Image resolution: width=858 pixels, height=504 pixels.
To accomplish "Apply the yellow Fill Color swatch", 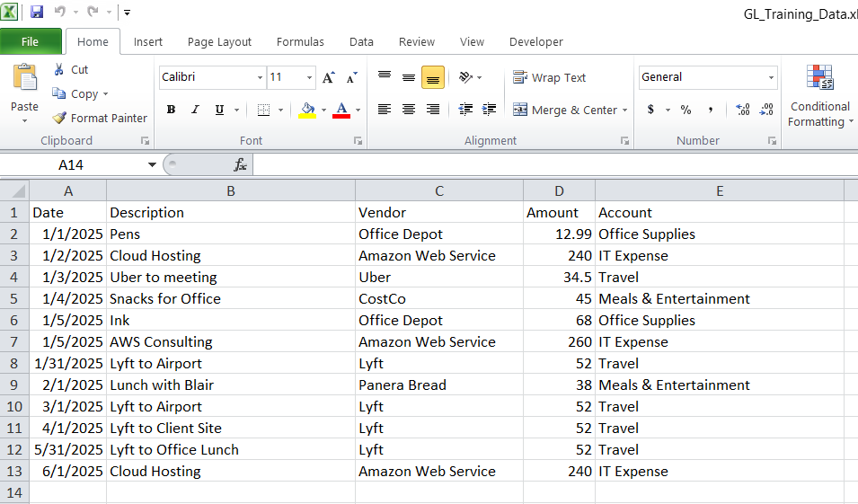I will pos(307,110).
